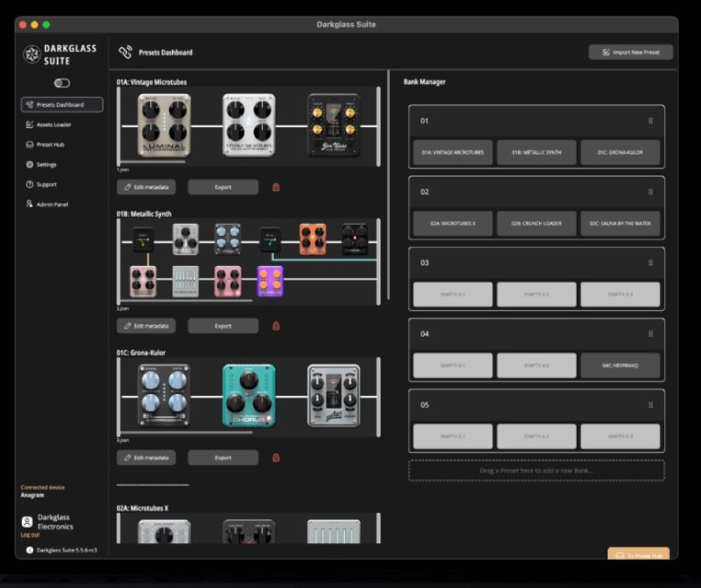This screenshot has height=588, width=701.
Task: Open Admin Panel in sidebar
Action: (47, 204)
